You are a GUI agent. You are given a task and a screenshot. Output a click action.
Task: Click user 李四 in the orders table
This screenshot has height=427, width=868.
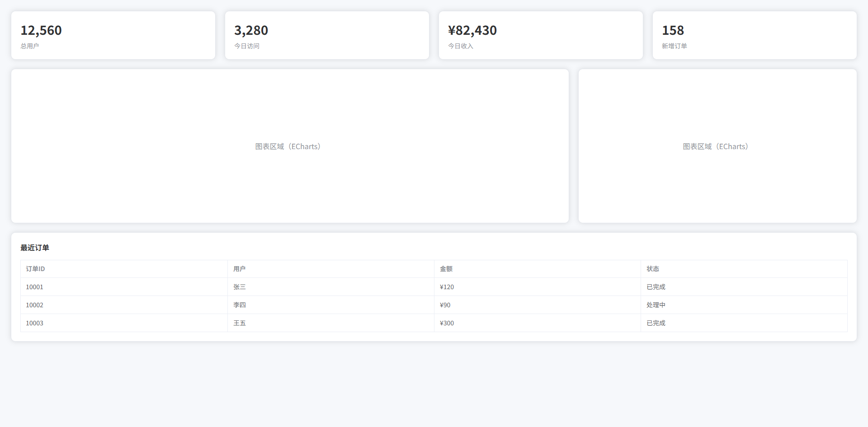239,305
